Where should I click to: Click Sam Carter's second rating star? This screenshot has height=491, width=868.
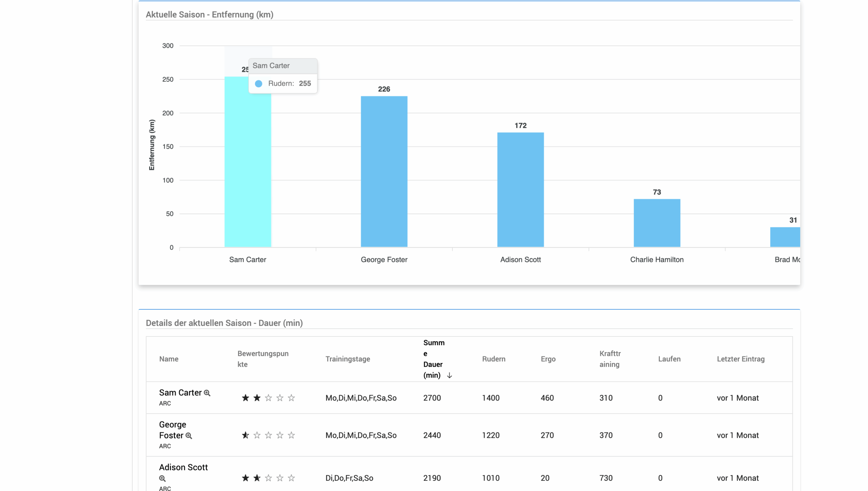(x=257, y=398)
